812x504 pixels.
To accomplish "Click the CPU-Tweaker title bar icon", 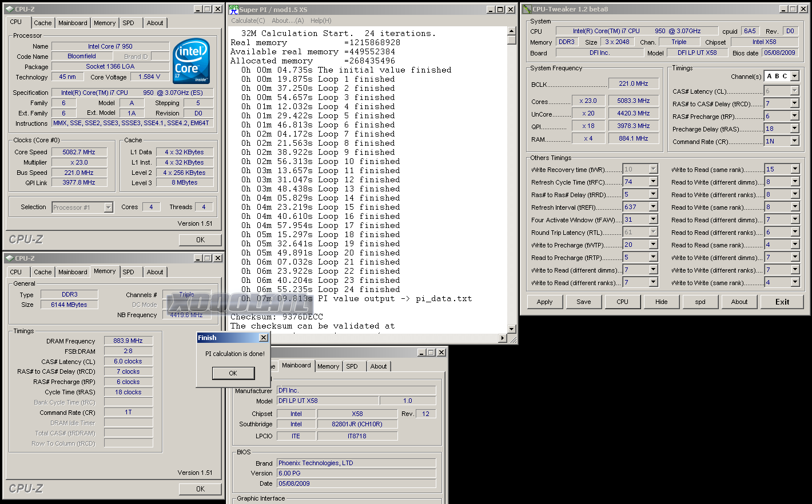I will [x=527, y=9].
